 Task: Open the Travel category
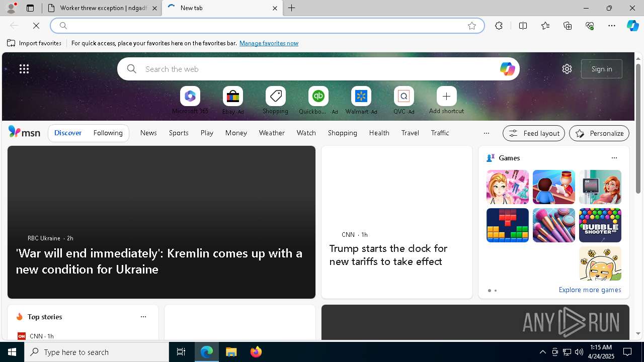pos(410,133)
